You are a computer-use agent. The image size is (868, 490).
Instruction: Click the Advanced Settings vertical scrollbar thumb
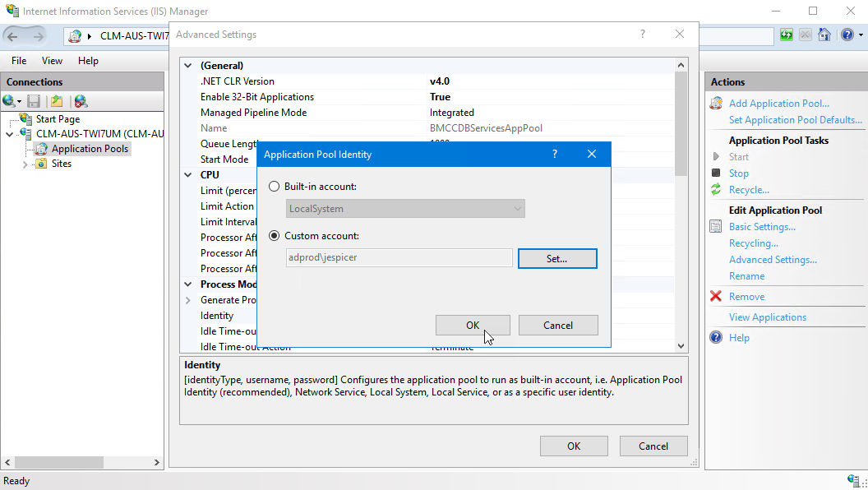pyautogui.click(x=681, y=123)
